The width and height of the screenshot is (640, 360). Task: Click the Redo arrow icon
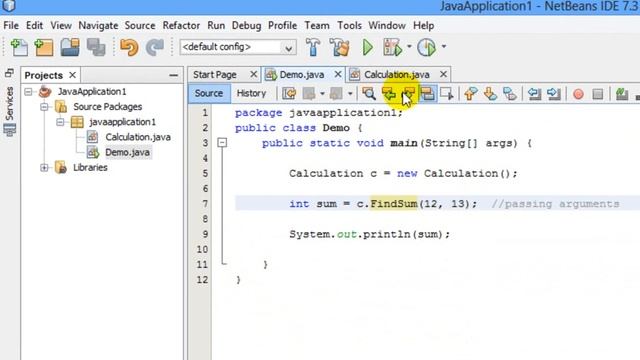click(x=155, y=47)
